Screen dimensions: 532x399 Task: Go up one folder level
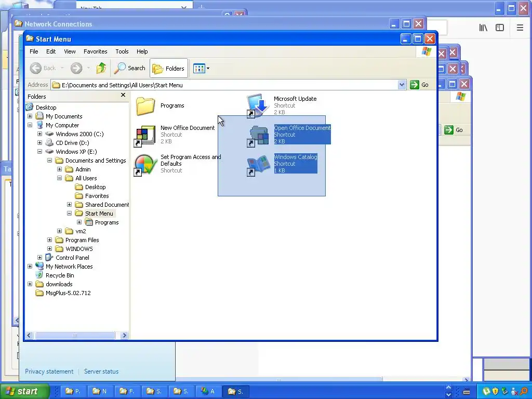pyautogui.click(x=101, y=68)
